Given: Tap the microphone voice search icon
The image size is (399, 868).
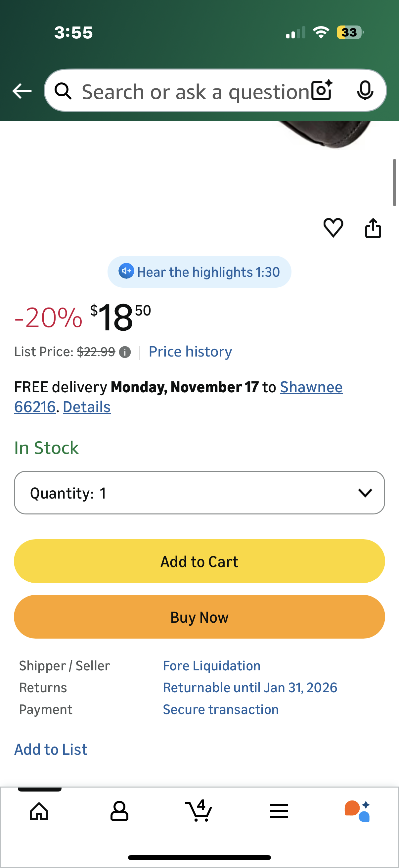Looking at the screenshot, I should (x=365, y=90).
